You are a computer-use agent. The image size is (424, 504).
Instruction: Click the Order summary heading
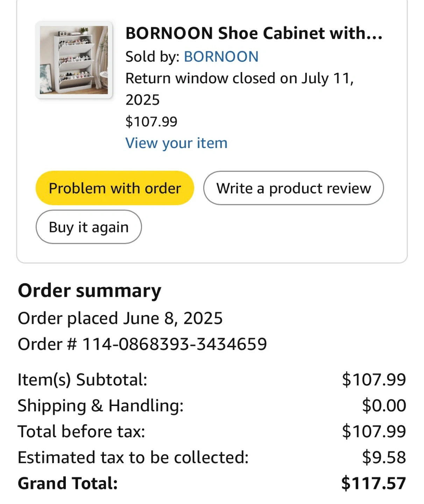[x=90, y=291]
